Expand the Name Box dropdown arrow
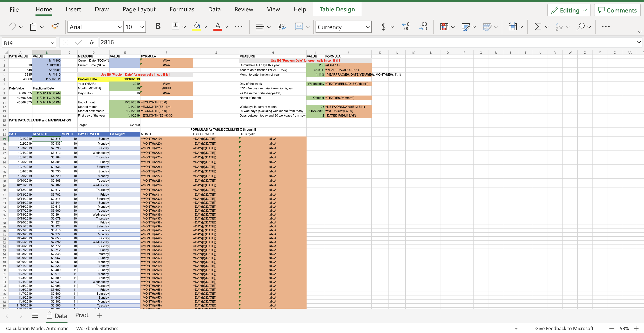644x333 pixels. [52, 43]
